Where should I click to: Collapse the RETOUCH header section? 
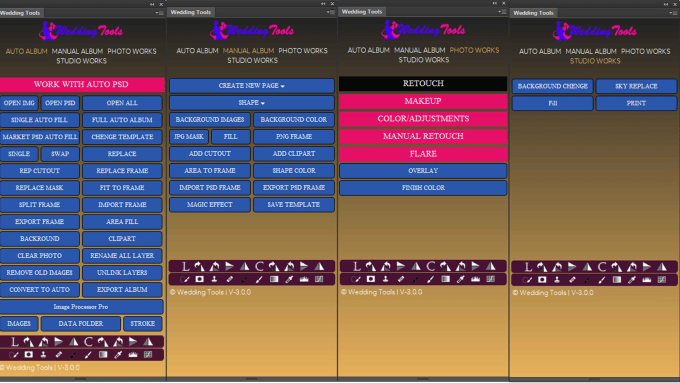(x=423, y=83)
